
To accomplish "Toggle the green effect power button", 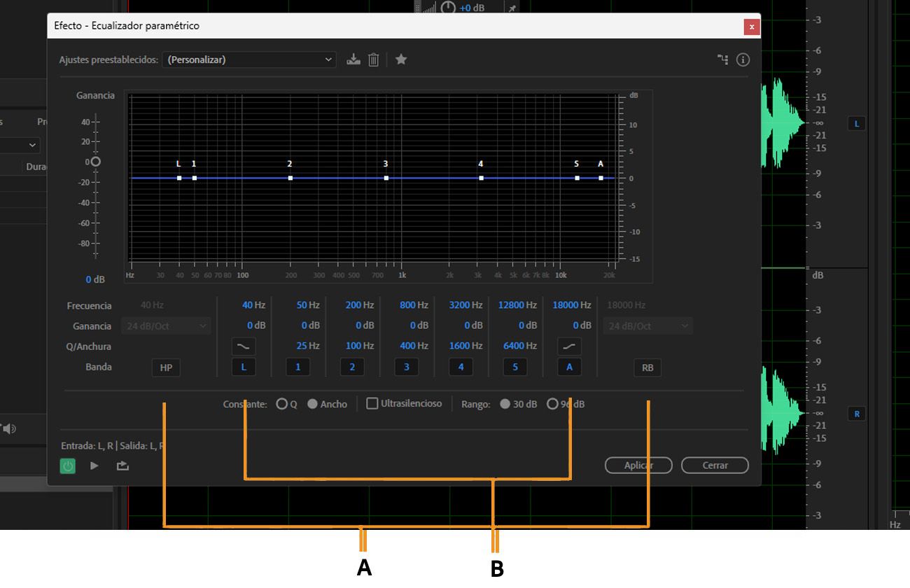I will (67, 465).
